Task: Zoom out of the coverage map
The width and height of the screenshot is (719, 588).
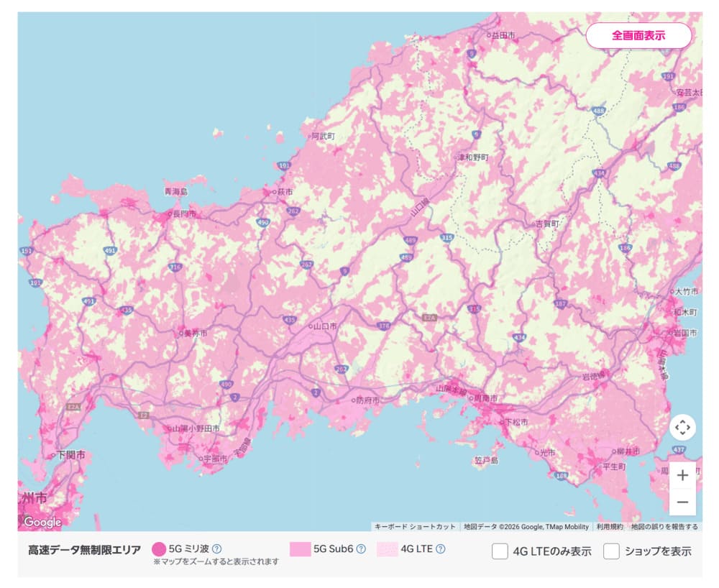Action: pos(682,502)
